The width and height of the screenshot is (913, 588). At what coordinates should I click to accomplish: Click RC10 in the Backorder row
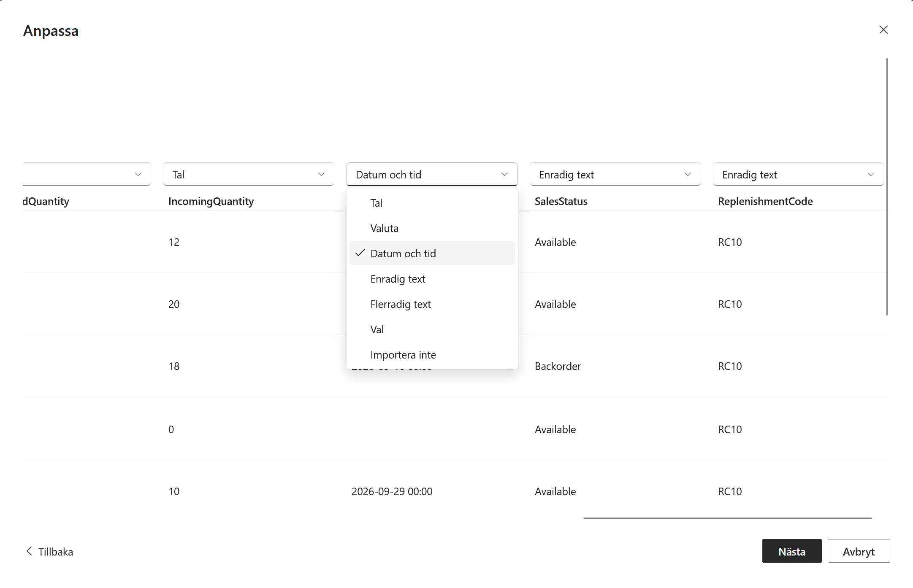point(730,366)
